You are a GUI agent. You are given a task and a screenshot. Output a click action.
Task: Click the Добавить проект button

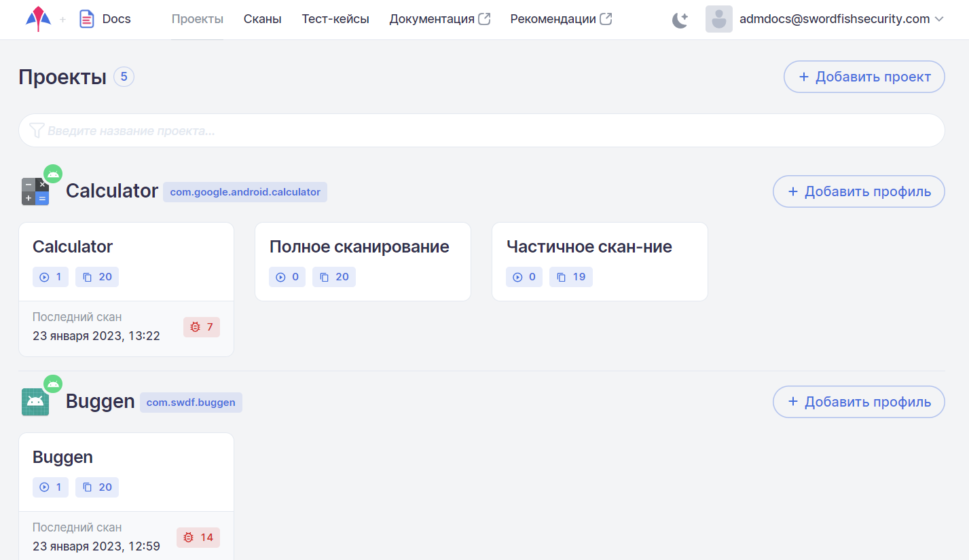(x=864, y=77)
